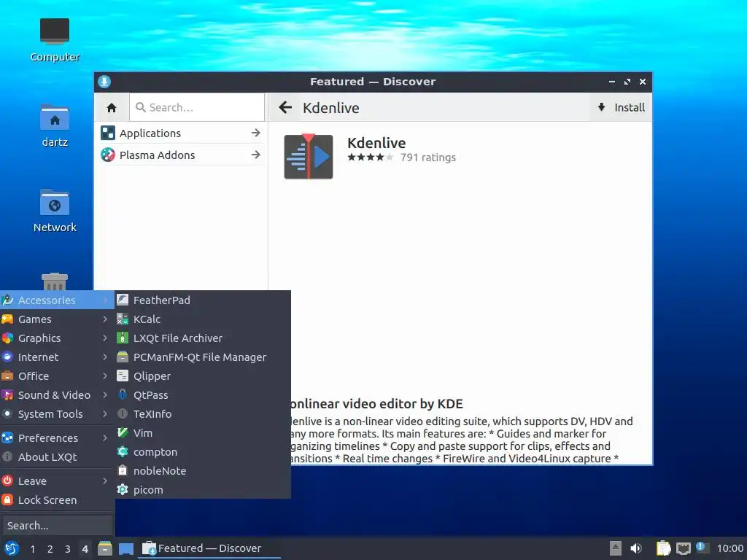The height and width of the screenshot is (560, 747).
Task: Click the Kdenlive application icon
Action: coord(309,157)
